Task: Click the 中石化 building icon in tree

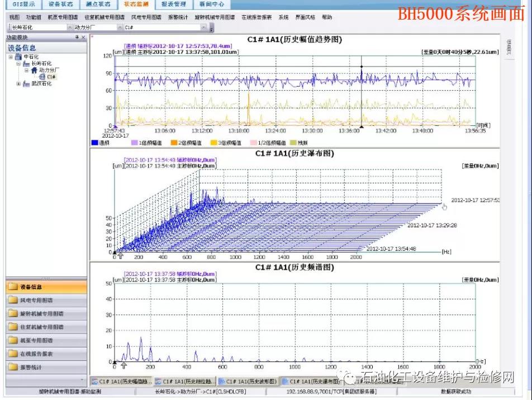Action: tap(18, 57)
